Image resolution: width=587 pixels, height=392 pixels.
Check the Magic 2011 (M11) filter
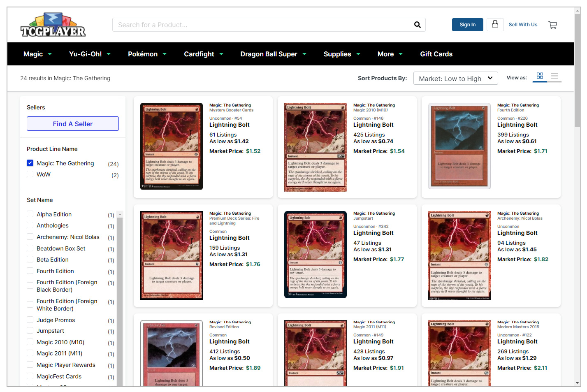[x=30, y=353]
